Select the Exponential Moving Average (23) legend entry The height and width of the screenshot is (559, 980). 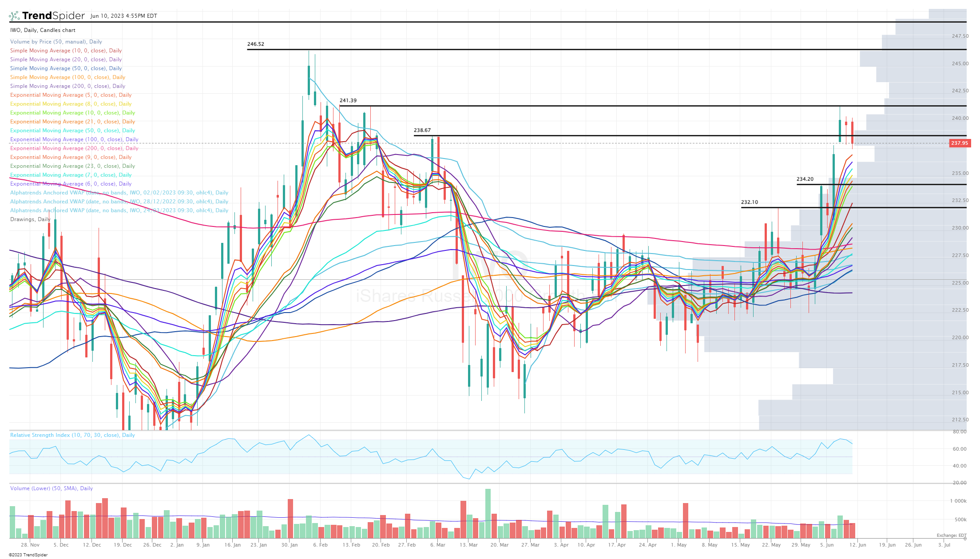72,166
